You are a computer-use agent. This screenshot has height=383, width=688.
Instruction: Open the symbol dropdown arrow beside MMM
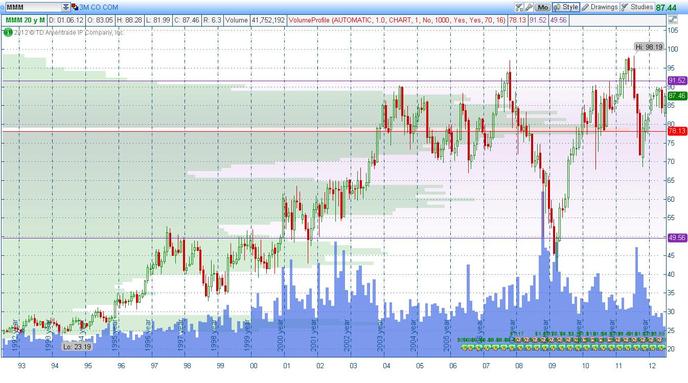point(66,7)
